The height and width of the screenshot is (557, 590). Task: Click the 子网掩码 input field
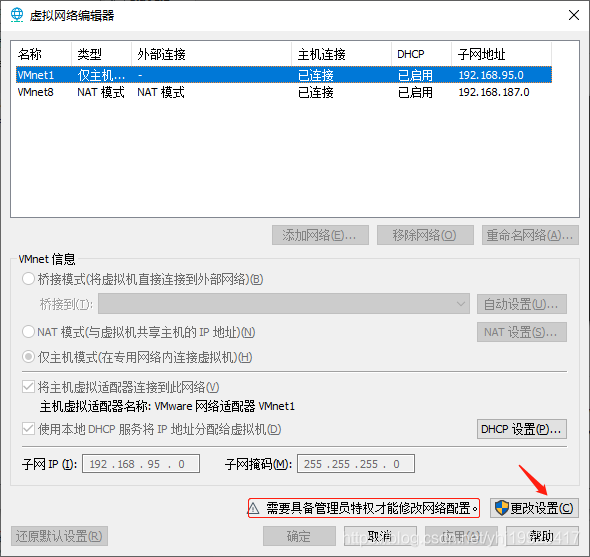pos(356,464)
